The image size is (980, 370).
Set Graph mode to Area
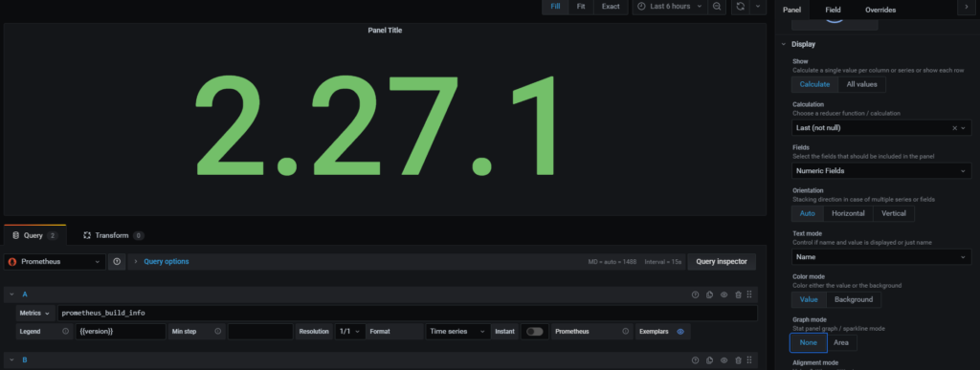[x=841, y=342]
